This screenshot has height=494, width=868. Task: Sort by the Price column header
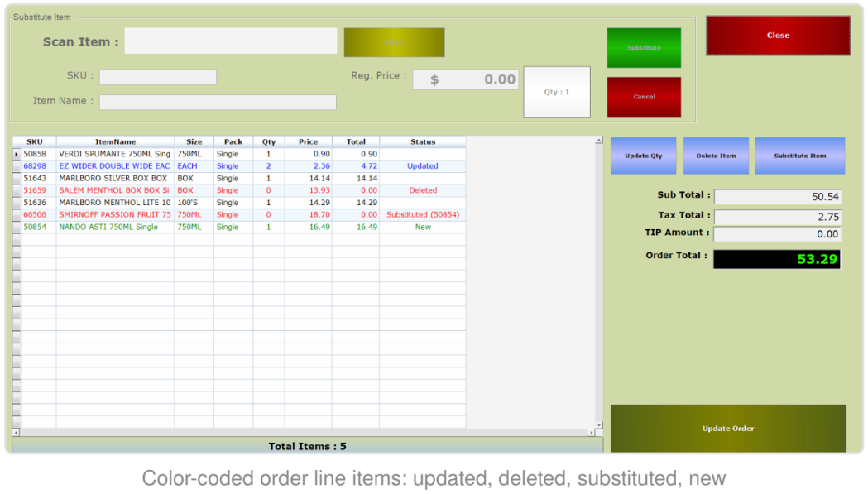click(309, 141)
